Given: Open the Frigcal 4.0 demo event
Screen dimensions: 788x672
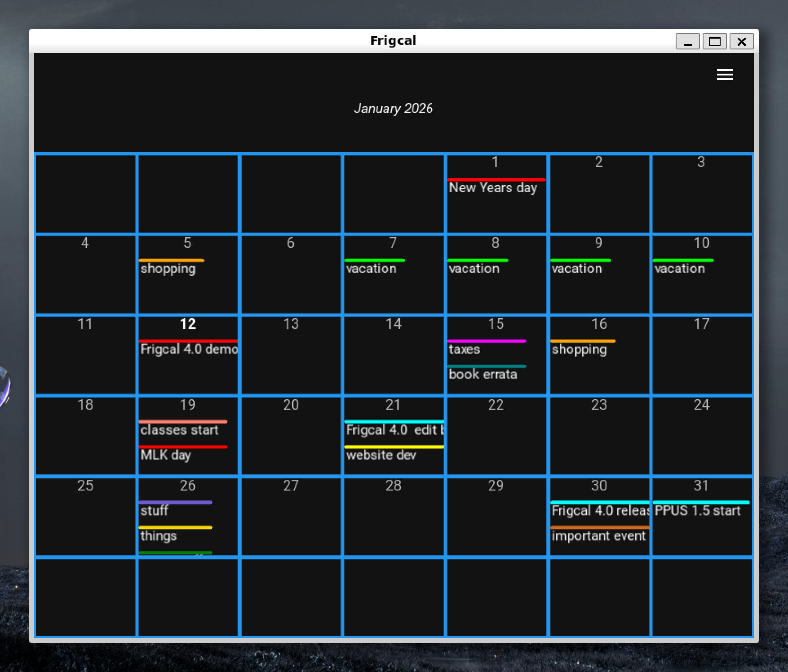Looking at the screenshot, I should click(x=189, y=349).
